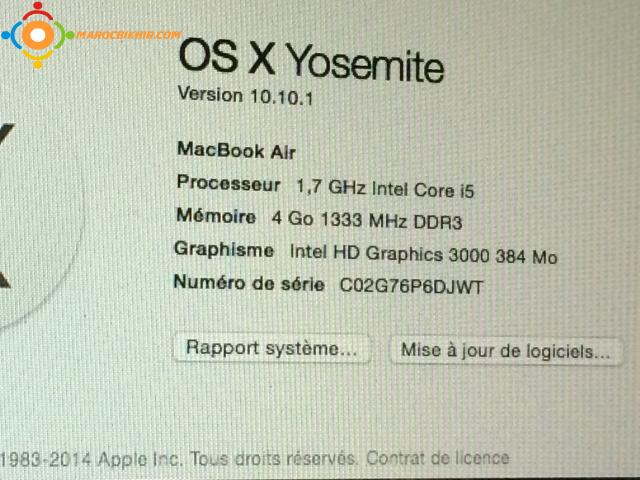Open the Rapport système report
The width and height of the screenshot is (640, 480).
pos(272,348)
